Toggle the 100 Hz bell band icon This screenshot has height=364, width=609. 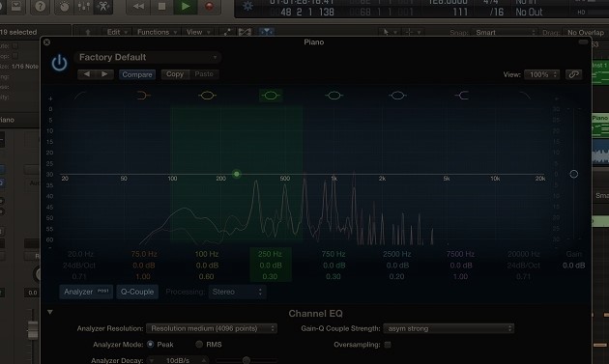pos(207,95)
